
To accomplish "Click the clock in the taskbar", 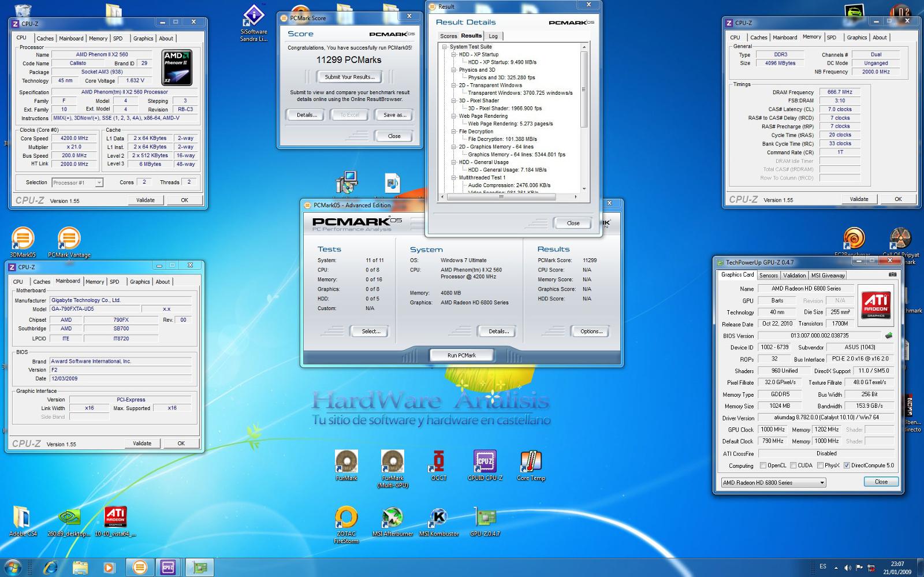I will click(x=897, y=568).
